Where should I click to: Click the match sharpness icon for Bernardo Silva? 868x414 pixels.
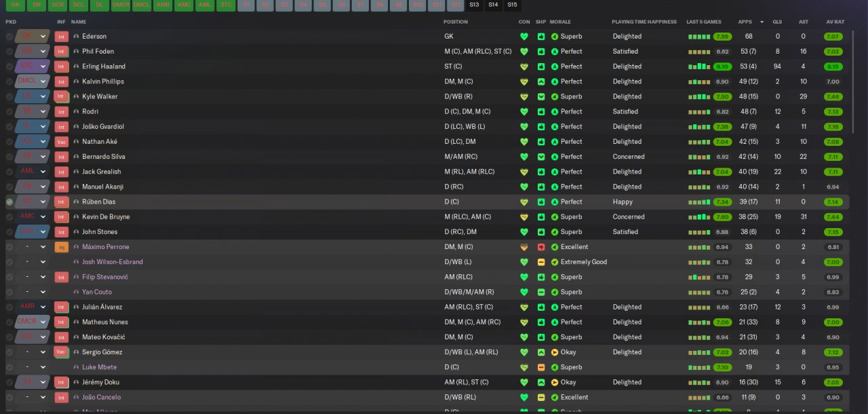coord(541,157)
